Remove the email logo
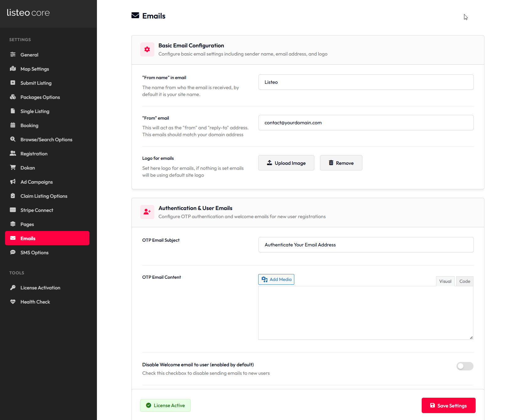The height and width of the screenshot is (420, 518). (341, 163)
